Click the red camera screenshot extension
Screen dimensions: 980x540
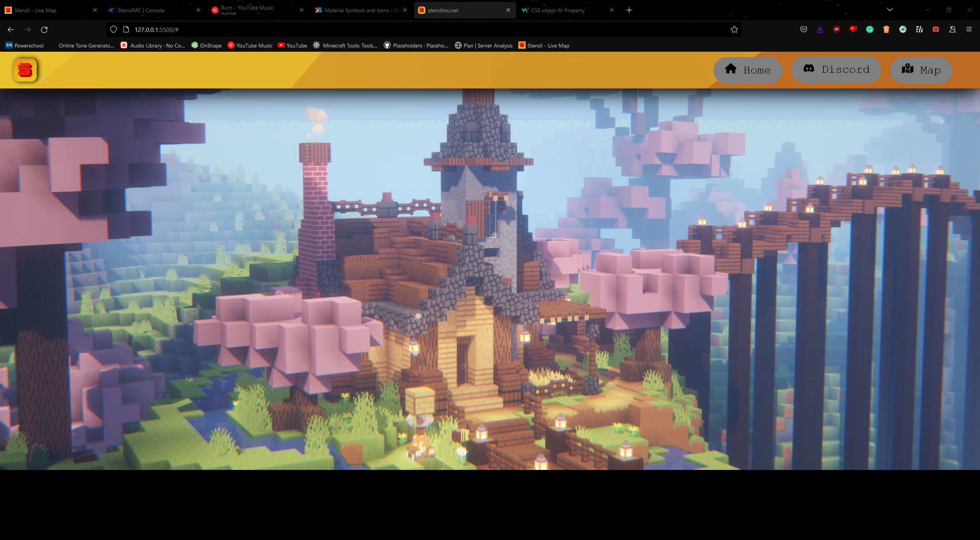(x=936, y=29)
